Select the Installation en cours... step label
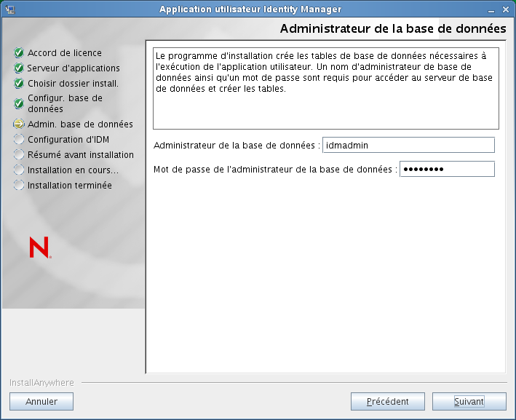 click(73, 170)
